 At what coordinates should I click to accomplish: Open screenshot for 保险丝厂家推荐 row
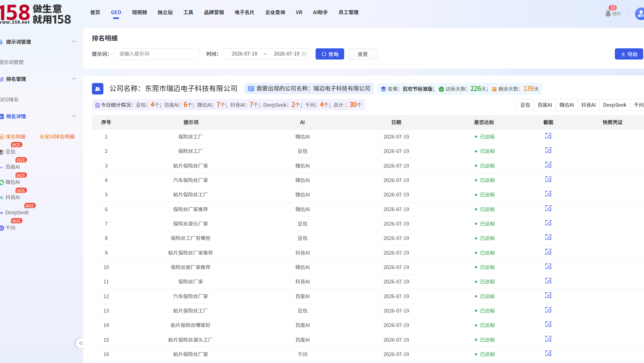point(548,209)
